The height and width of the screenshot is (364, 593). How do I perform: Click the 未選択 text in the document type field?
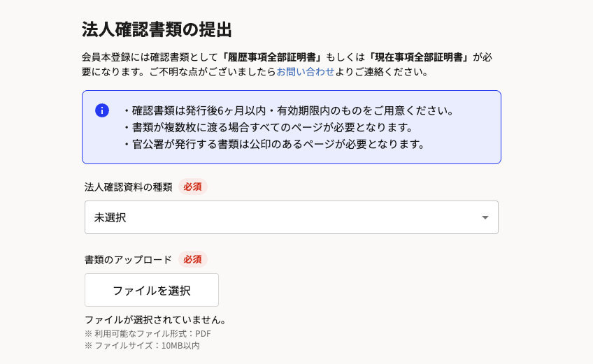tap(110, 217)
